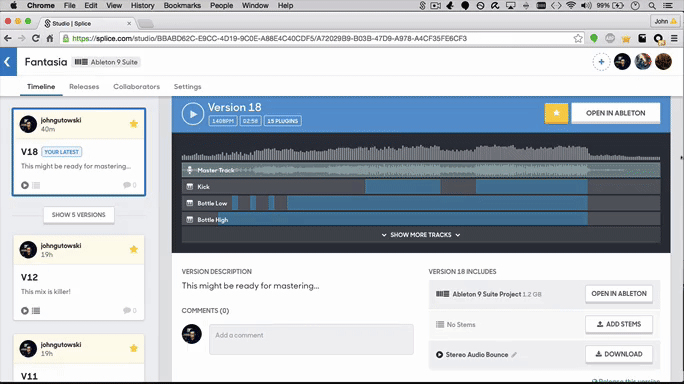The image size is (684, 384).
Task: Add a collaborator with the plus circle
Action: click(x=601, y=62)
